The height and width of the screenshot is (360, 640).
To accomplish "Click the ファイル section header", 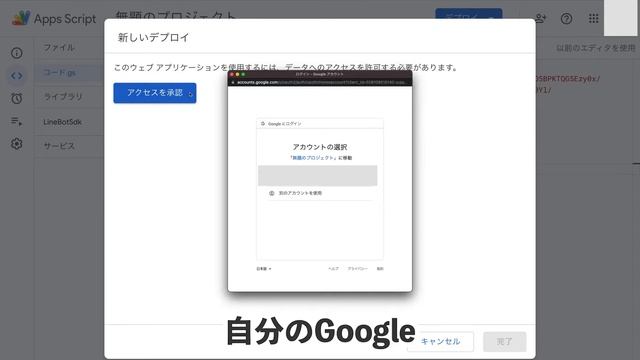I will [x=59, y=47].
